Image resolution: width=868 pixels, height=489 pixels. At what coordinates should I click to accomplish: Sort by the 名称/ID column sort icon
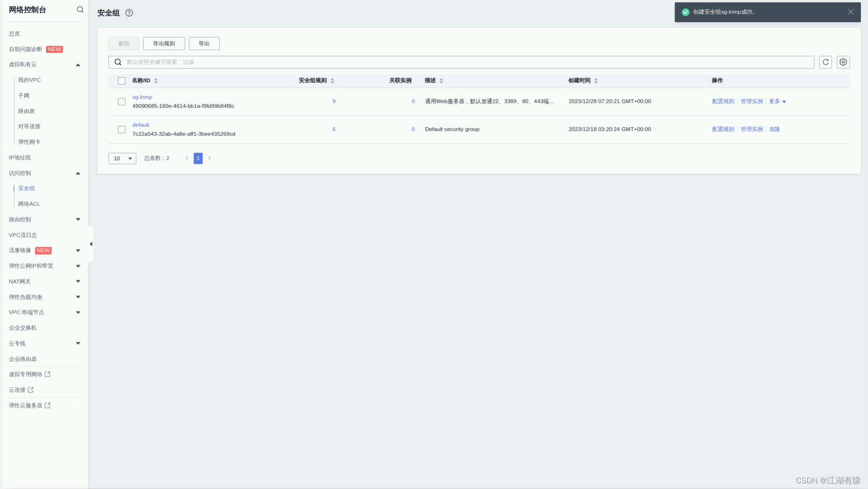pos(156,81)
